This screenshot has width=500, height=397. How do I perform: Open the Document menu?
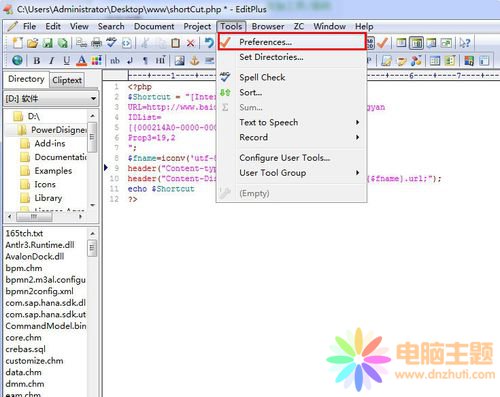point(154,26)
